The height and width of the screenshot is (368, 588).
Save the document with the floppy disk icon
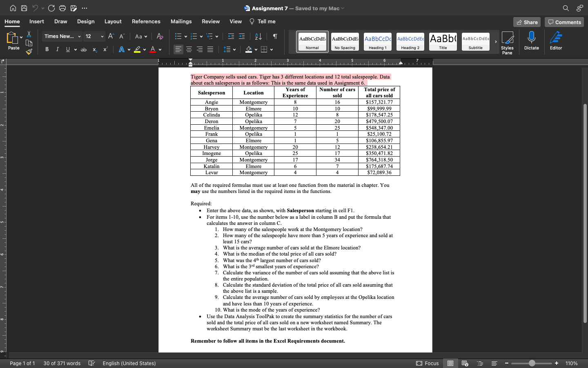click(x=24, y=8)
